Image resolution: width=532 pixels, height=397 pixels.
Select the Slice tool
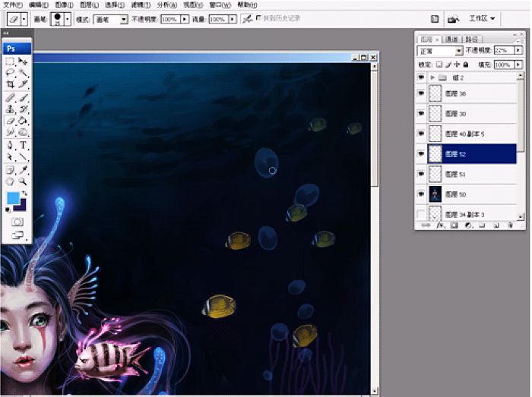[x=23, y=83]
